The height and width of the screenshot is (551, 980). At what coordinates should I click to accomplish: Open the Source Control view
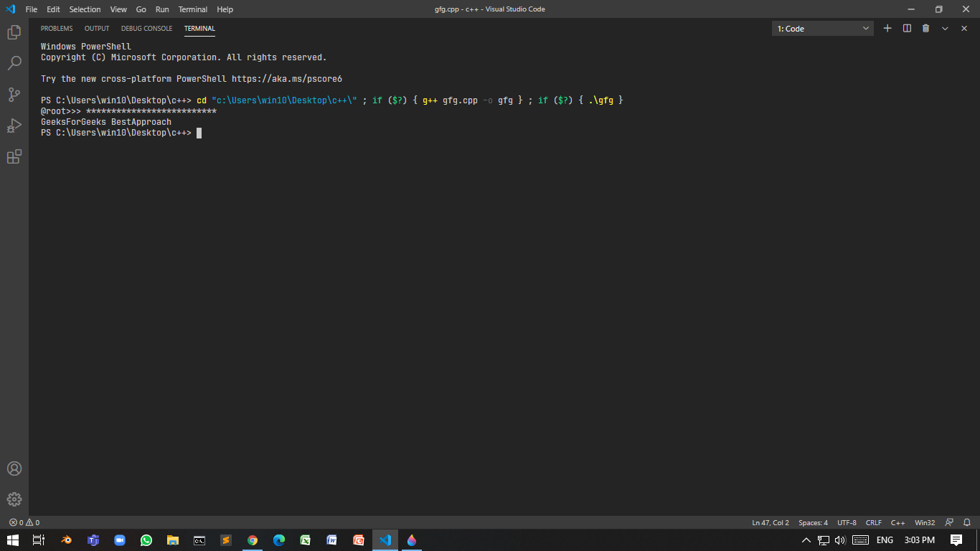tap(14, 94)
